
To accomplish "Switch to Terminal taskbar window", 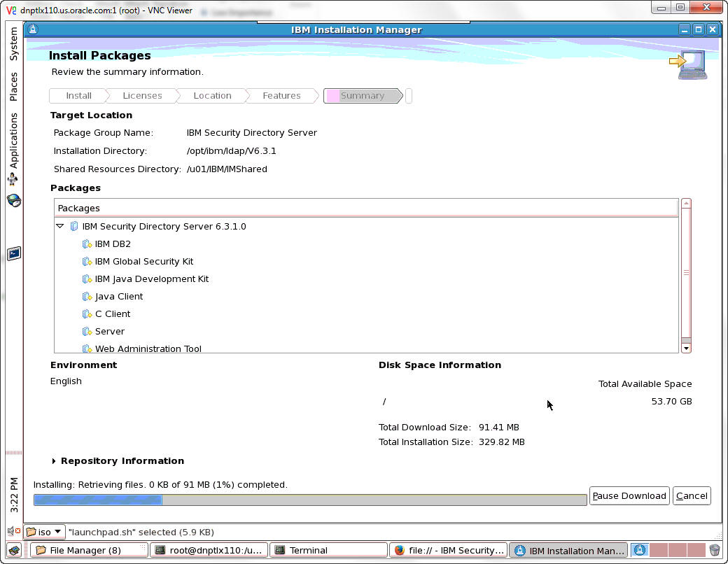I will coord(328,550).
